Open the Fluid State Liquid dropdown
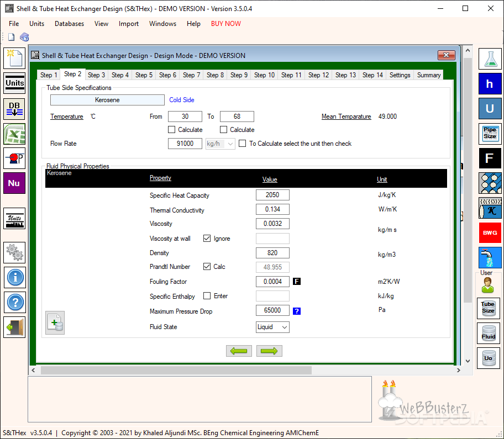Viewport: 504px width, 439px height. (x=272, y=327)
